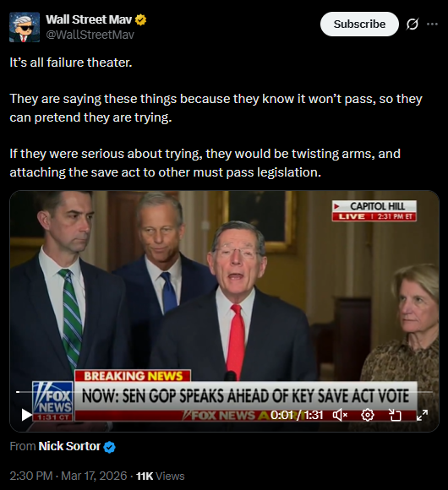Click the video elapsed time display 0:01 / 1:31
448x490 pixels.
pyautogui.click(x=297, y=415)
